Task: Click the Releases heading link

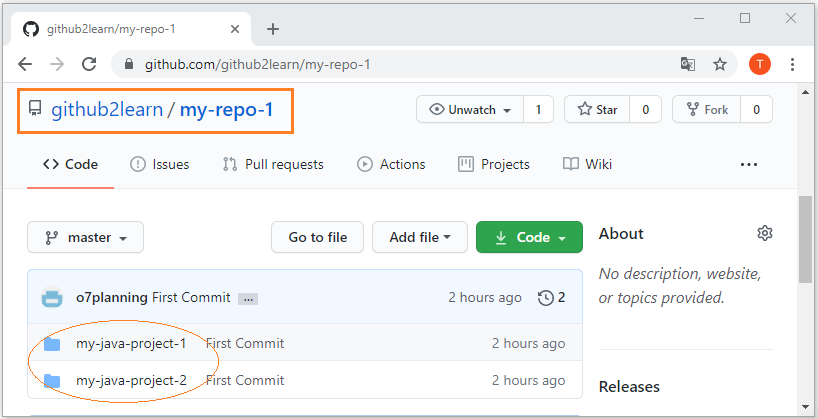Action: pos(629,387)
